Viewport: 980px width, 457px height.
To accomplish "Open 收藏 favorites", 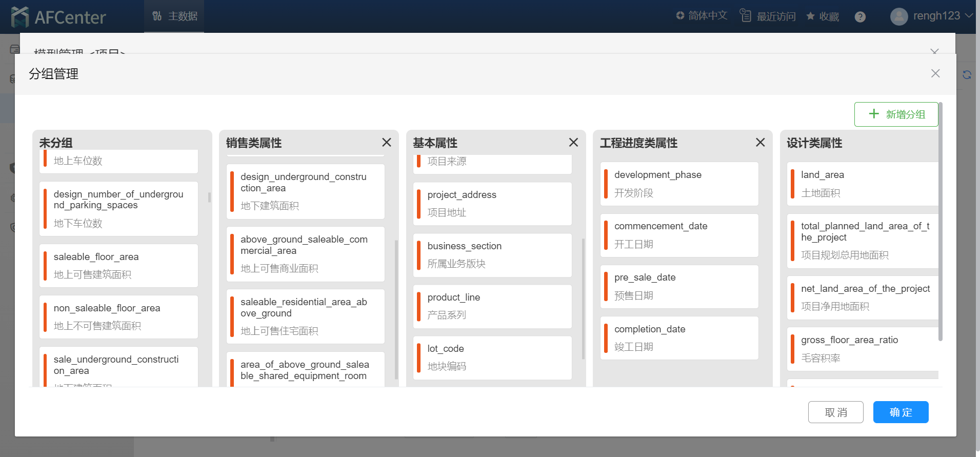I will [823, 16].
